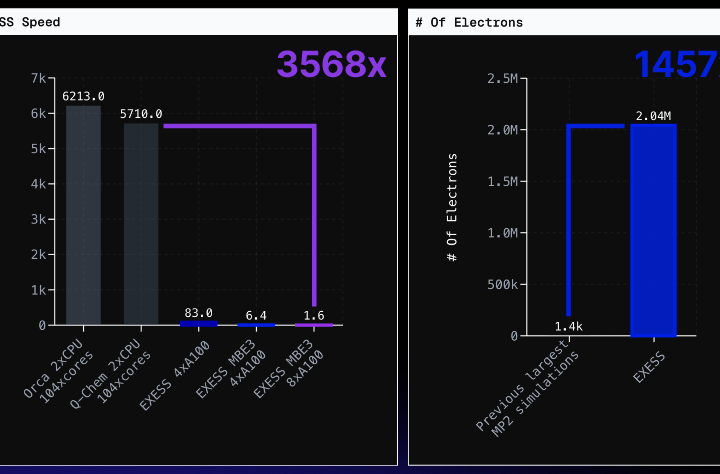The height and width of the screenshot is (474, 720).
Task: Click the '# Of Electrons' panel title
Action: pos(467,21)
